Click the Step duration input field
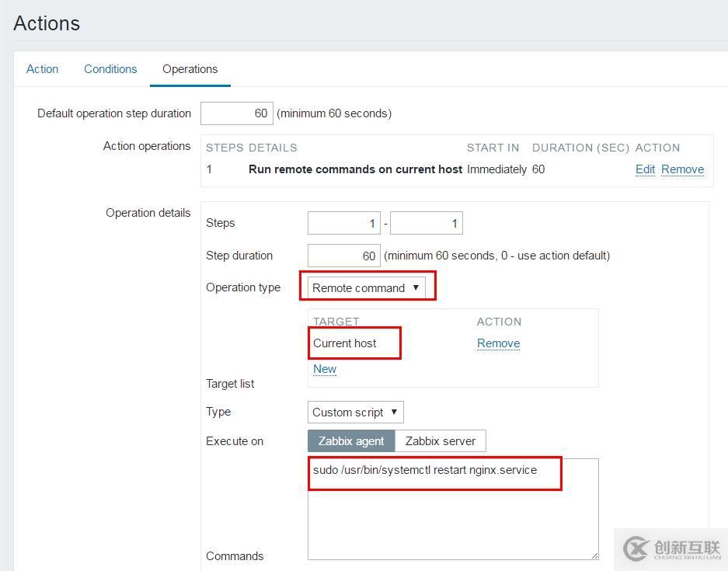This screenshot has height=571, width=728. (344, 256)
